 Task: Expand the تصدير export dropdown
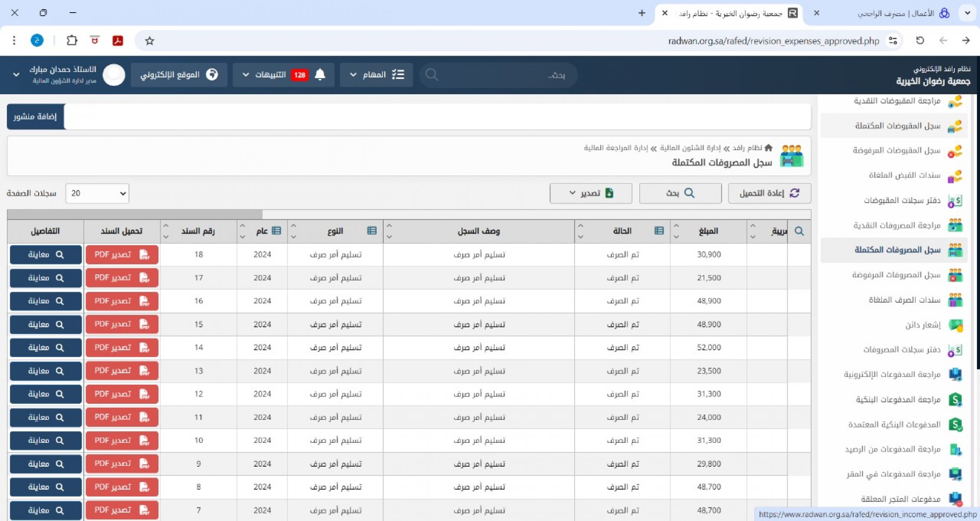[x=591, y=193]
